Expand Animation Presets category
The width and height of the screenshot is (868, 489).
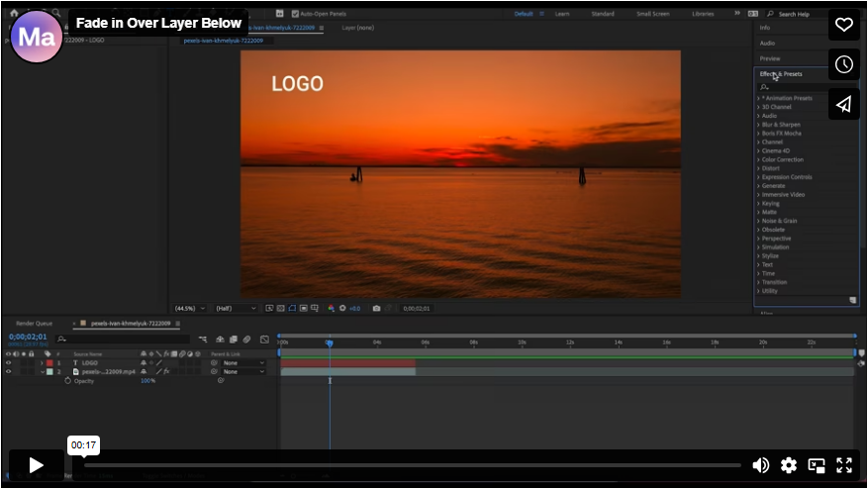click(x=758, y=99)
